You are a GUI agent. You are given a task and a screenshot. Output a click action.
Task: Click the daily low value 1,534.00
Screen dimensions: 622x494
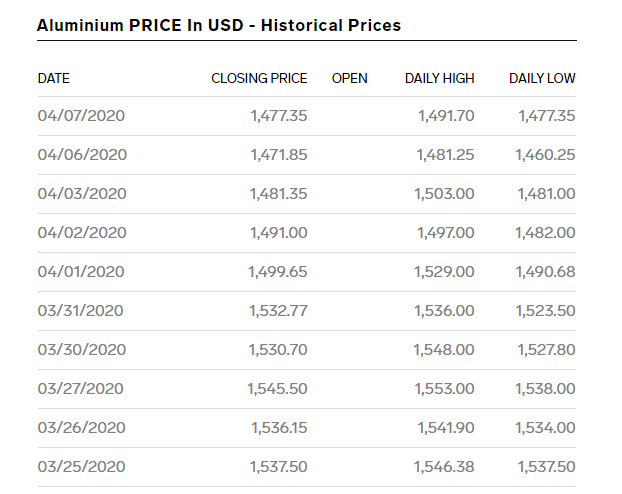click(546, 428)
